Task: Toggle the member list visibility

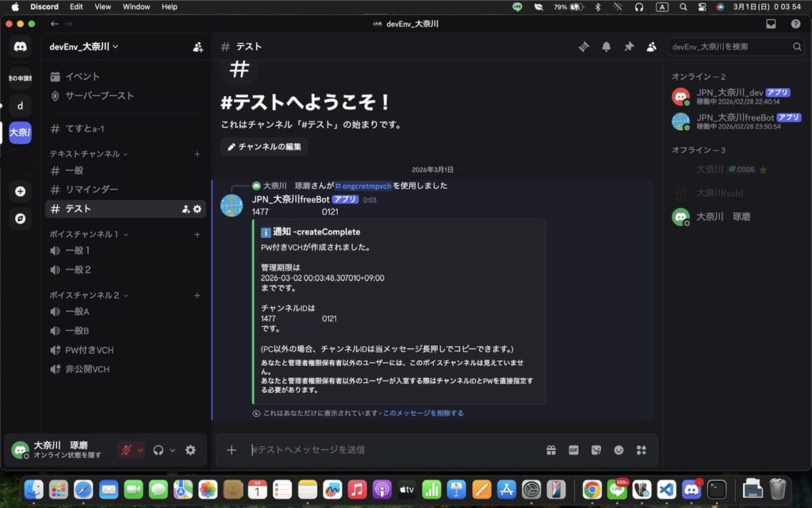Action: (651, 47)
